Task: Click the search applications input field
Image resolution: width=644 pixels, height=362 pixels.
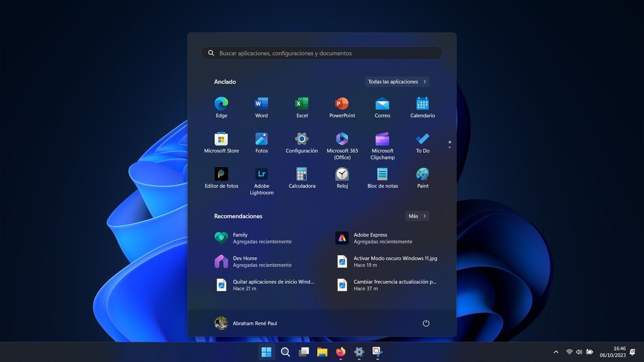Action: click(321, 53)
